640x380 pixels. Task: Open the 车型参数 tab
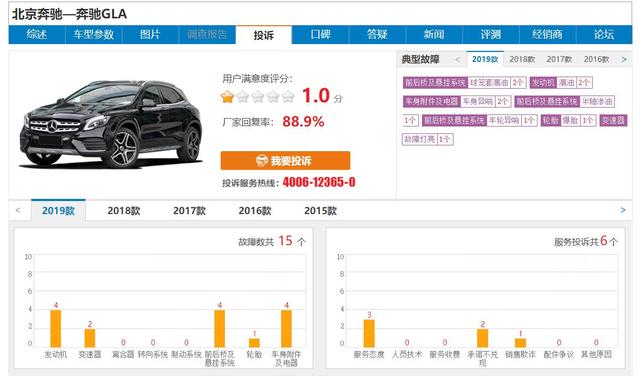coord(93,35)
